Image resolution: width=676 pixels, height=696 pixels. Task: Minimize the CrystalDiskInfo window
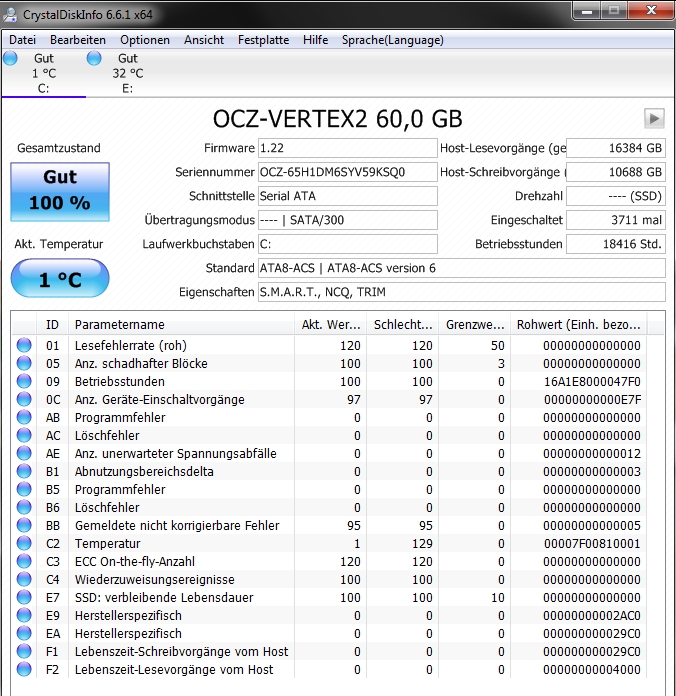(x=586, y=11)
